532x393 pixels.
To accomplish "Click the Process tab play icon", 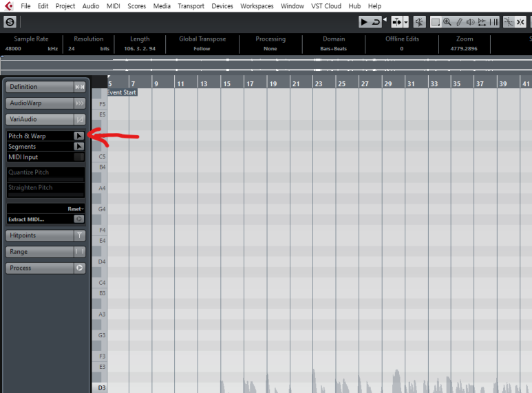I will click(79, 268).
